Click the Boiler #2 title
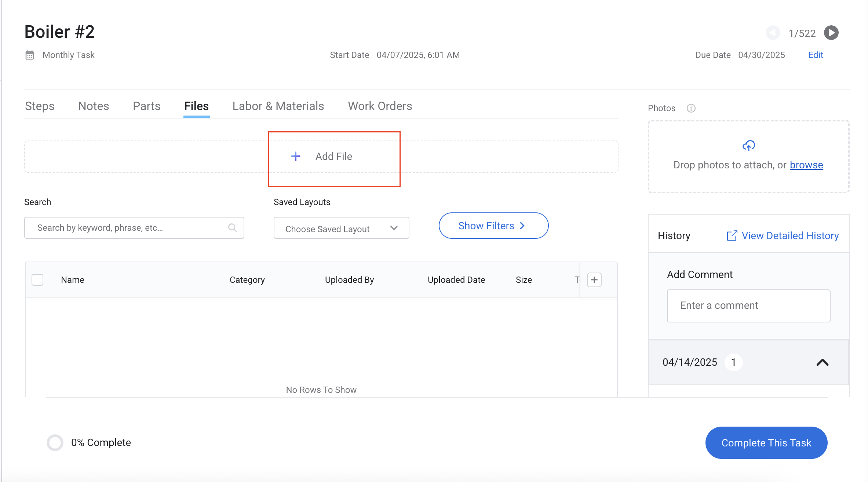Screen dimensions: 868x482 [59, 32]
